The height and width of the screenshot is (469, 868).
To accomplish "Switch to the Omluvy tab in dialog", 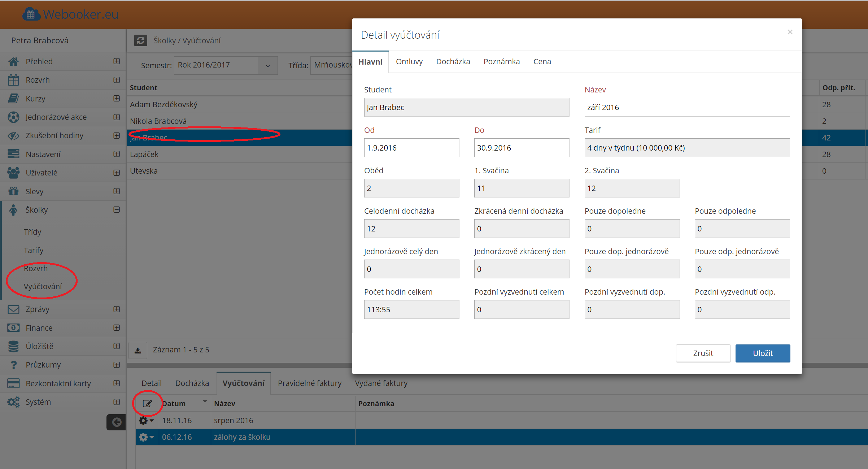I will click(409, 62).
